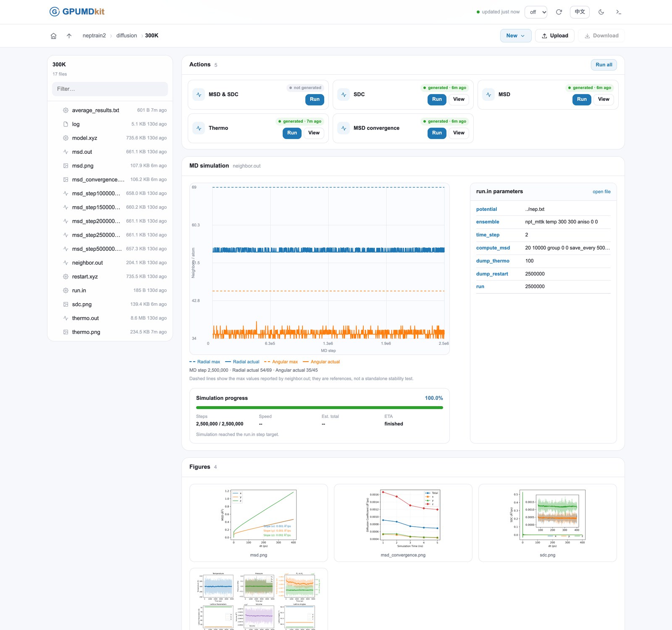This screenshot has height=630, width=672.
Task: Open diffusion breadcrumb
Action: point(126,36)
